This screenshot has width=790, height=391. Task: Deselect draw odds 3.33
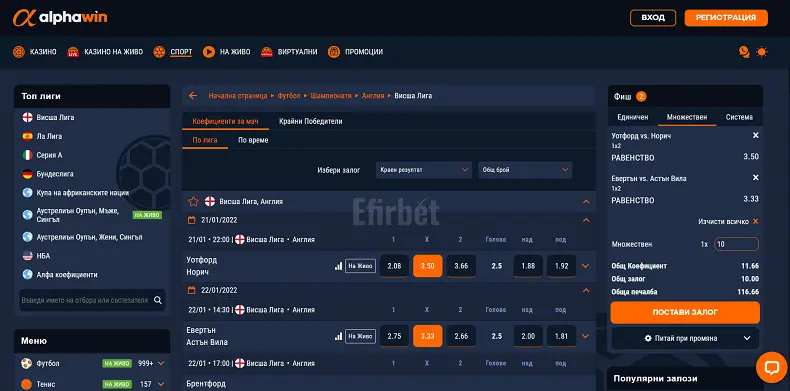click(428, 336)
